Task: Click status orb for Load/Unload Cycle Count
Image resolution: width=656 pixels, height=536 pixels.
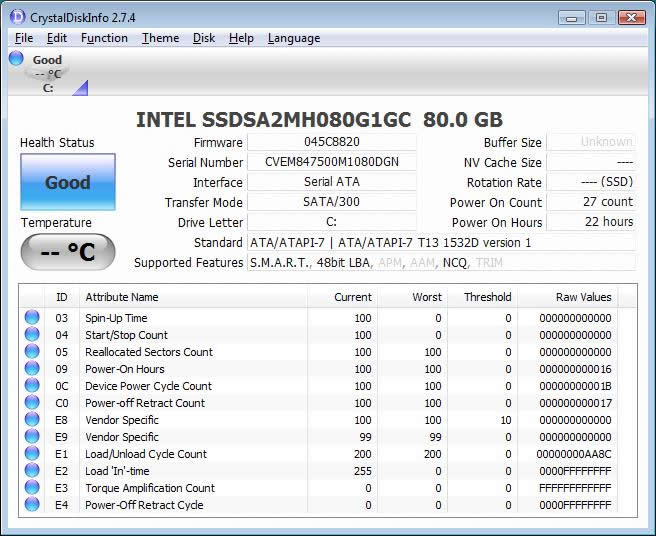Action: pos(32,454)
